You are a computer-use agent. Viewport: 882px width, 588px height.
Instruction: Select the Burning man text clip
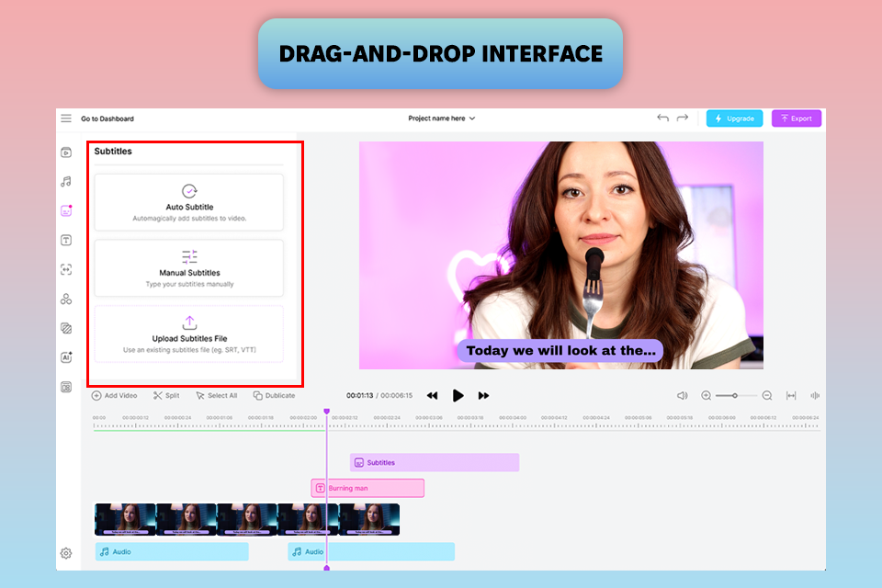coord(367,488)
